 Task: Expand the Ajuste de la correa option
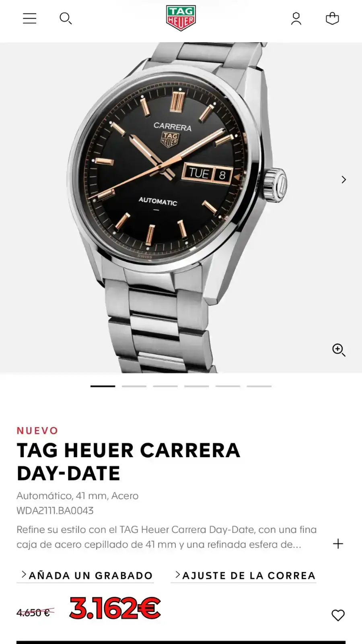(244, 576)
